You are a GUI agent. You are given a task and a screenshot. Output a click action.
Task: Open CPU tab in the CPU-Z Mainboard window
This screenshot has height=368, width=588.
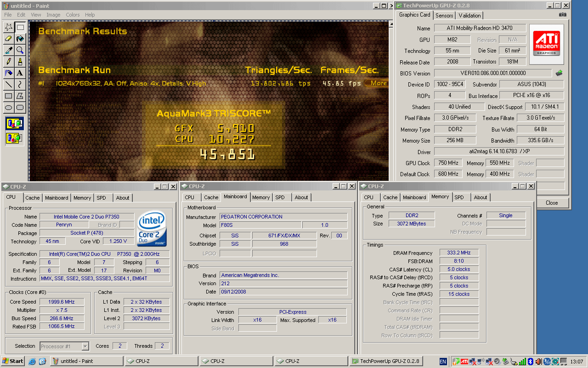190,197
